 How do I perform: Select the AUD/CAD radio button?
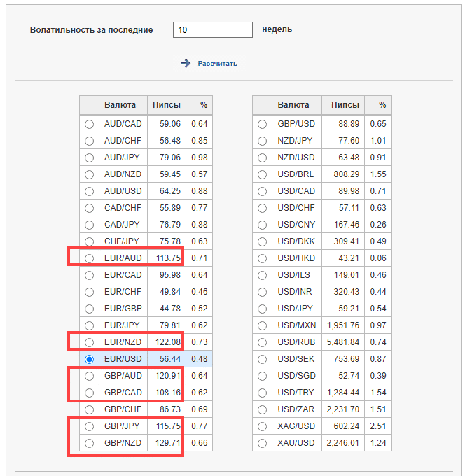pyautogui.click(x=89, y=124)
